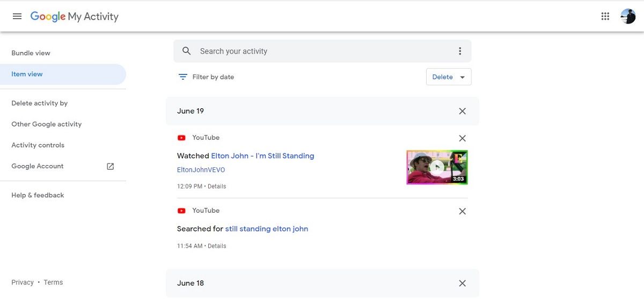Open Google Account page

[38, 166]
